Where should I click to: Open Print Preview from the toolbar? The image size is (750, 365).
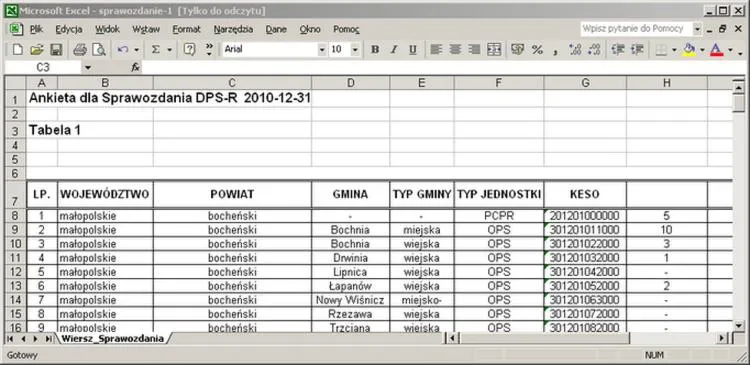tap(99, 49)
